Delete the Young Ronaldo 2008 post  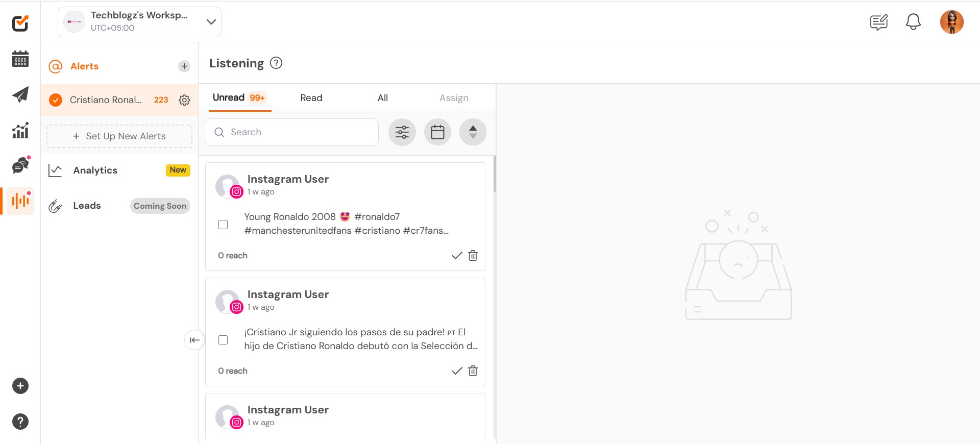pos(473,256)
